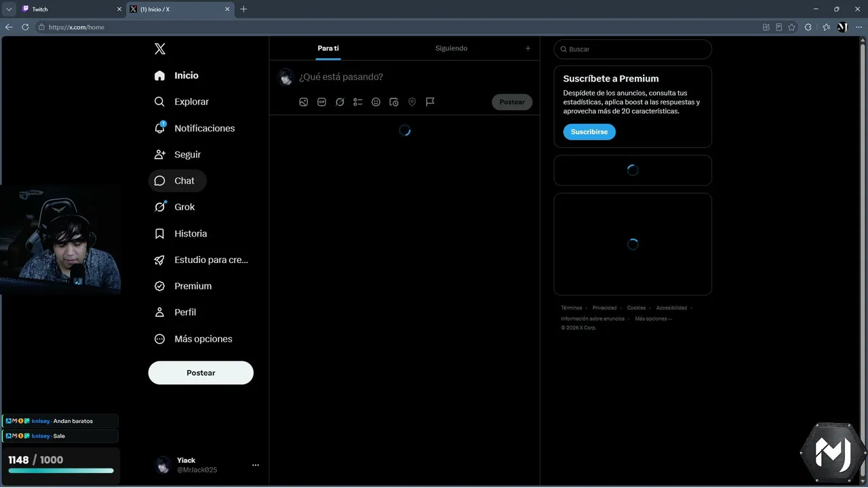Tag a location with the pin icon
868x488 pixels.
(x=412, y=102)
